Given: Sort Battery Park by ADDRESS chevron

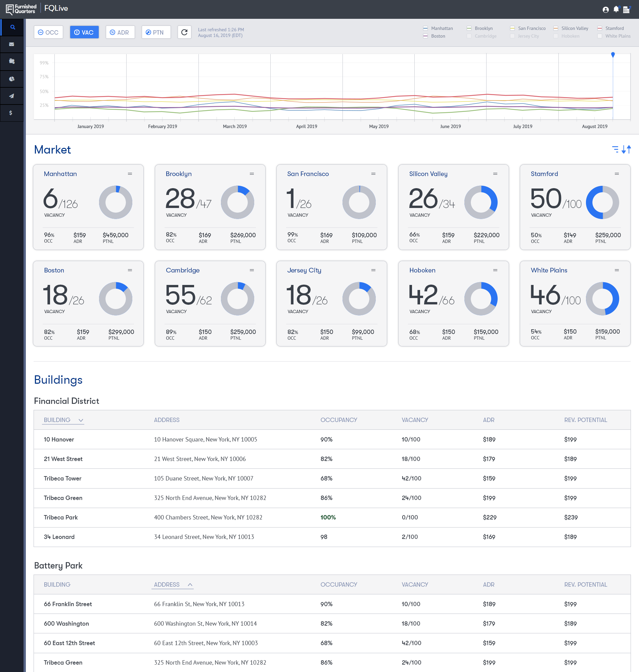Looking at the screenshot, I should [x=190, y=585].
